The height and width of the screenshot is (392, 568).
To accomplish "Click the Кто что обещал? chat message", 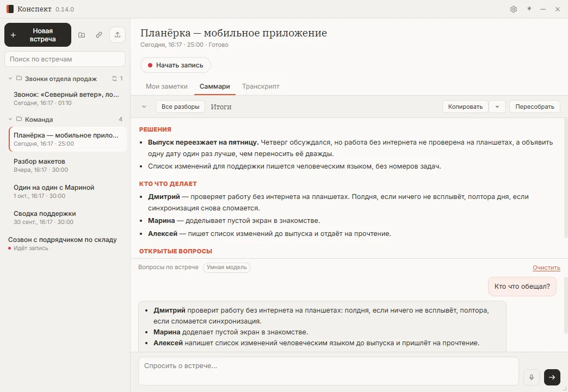I will (522, 287).
